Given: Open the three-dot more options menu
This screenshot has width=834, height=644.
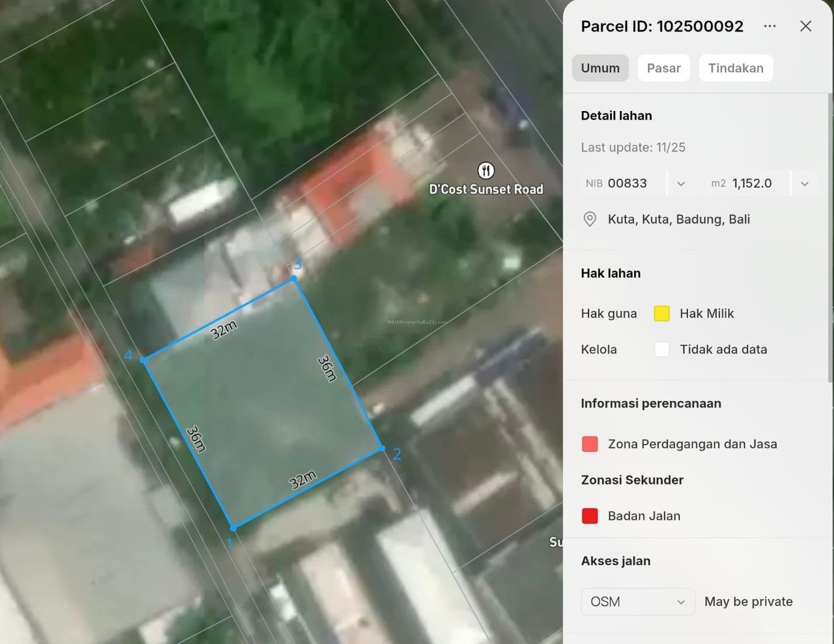Looking at the screenshot, I should 770,26.
